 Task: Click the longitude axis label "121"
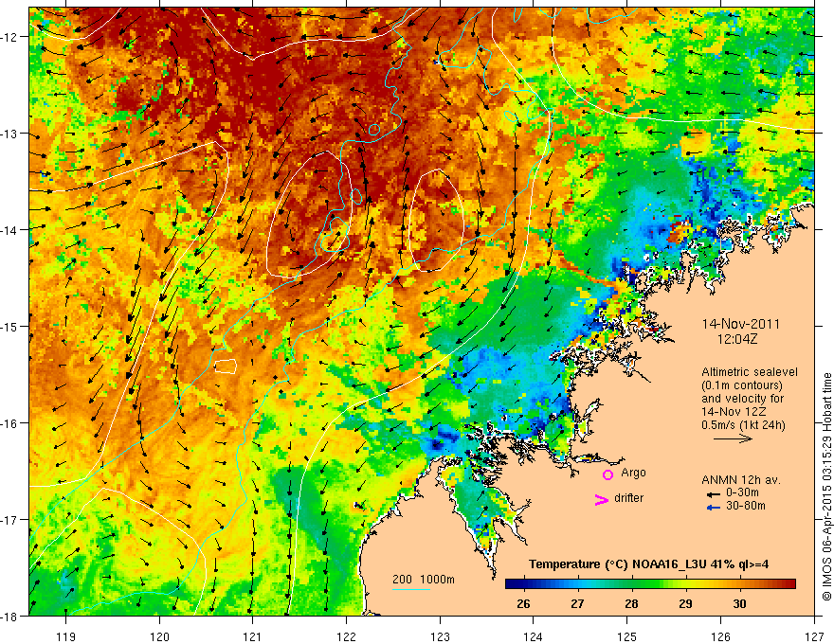click(253, 636)
